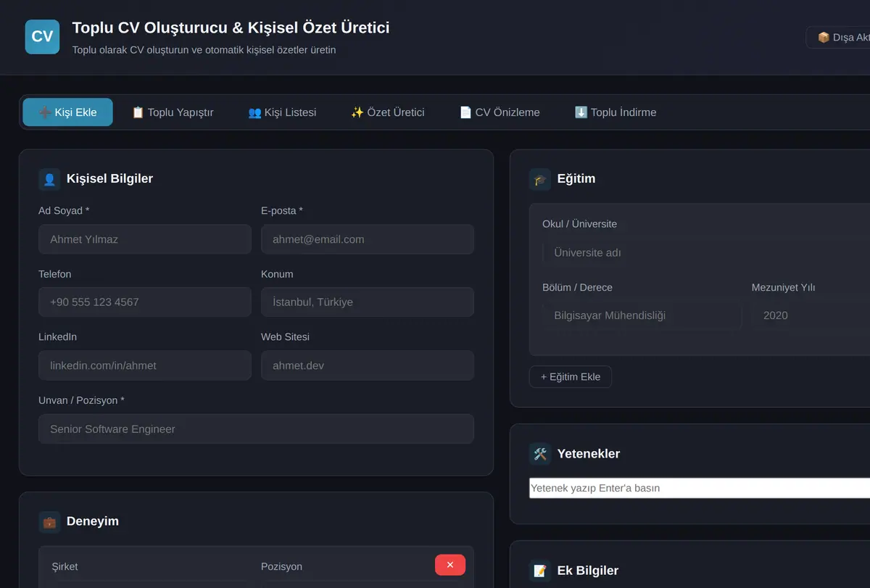Click the Mezuniyet Yılı input field
The image size is (870, 588).
point(811,315)
